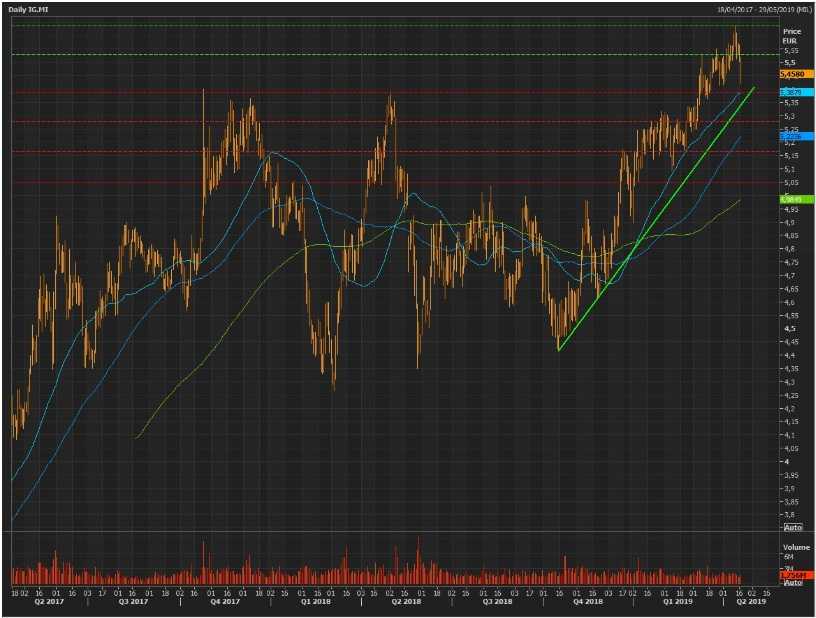The height and width of the screenshot is (618, 816).
Task: Click the 4 price axis label
Action: pyautogui.click(x=787, y=461)
